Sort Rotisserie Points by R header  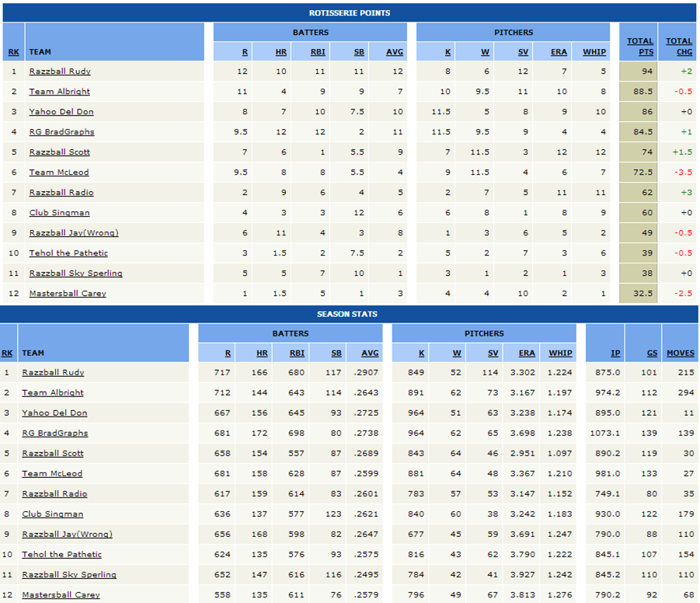tap(245, 52)
